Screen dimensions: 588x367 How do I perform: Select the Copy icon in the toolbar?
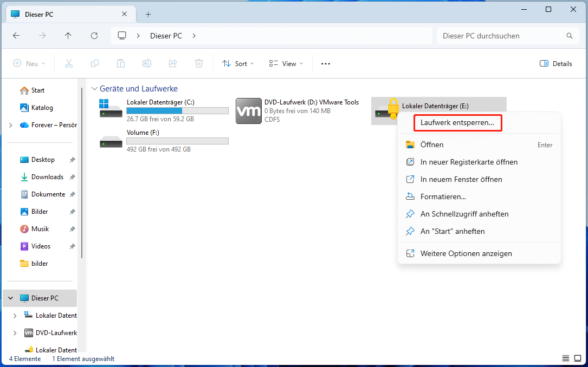pos(95,63)
